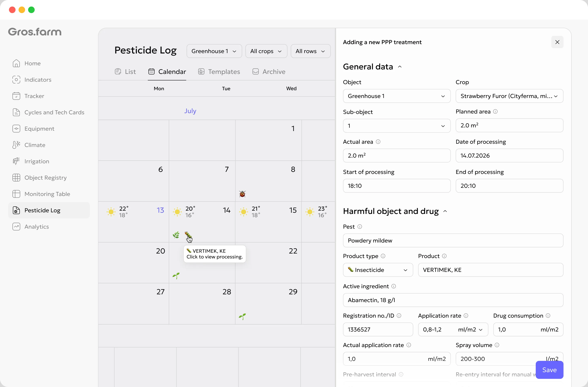Open the Crop dropdown showing Strawberry Furor
The image size is (588, 387).
pyautogui.click(x=509, y=96)
